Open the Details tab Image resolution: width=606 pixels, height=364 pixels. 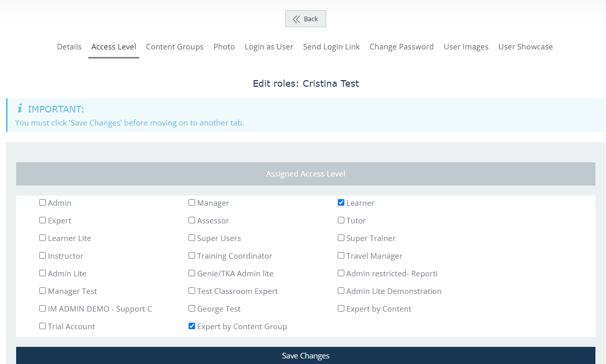[x=69, y=46]
